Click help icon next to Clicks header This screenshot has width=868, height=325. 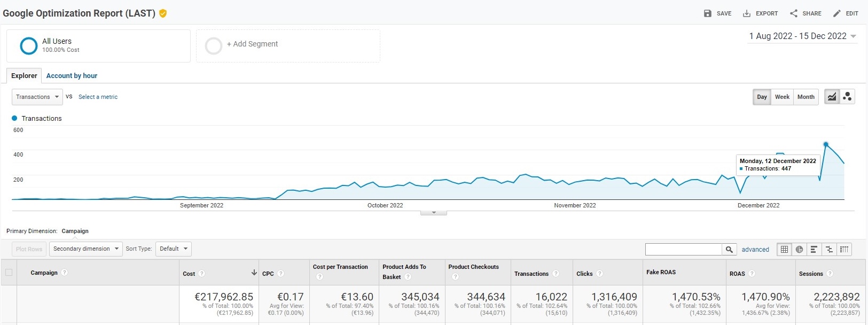[x=599, y=274]
